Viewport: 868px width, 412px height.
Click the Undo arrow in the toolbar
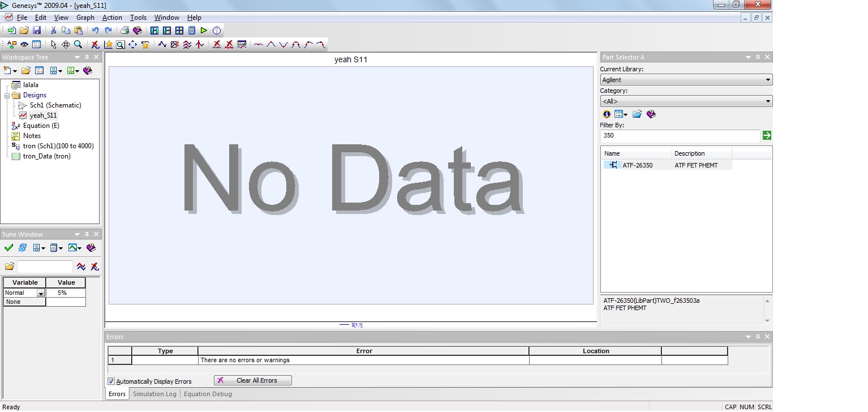coord(96,31)
